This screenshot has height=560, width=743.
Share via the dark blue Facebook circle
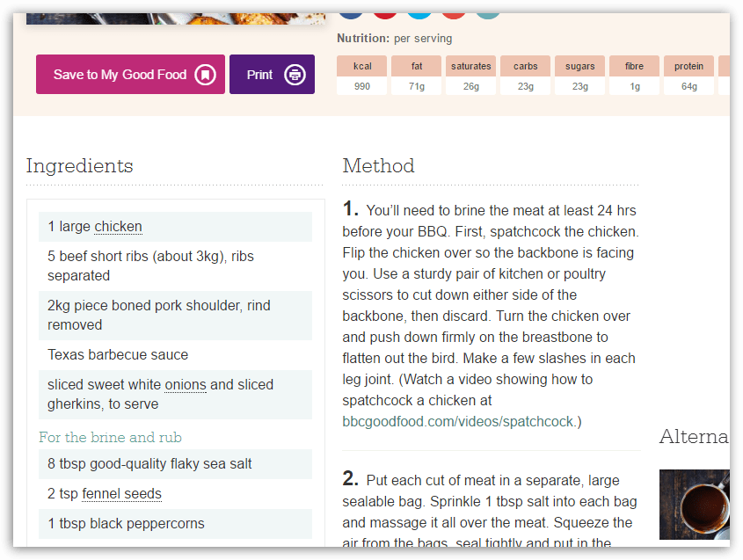(351, 15)
